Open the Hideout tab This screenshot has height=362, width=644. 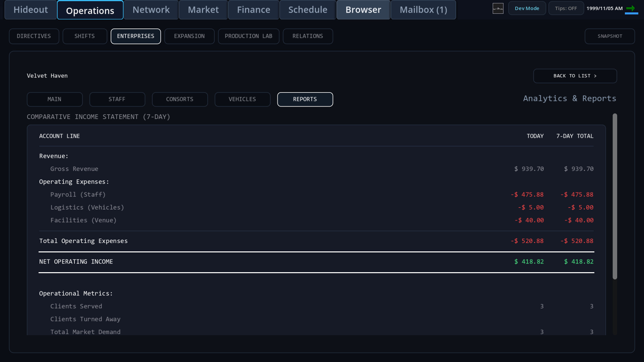click(31, 10)
